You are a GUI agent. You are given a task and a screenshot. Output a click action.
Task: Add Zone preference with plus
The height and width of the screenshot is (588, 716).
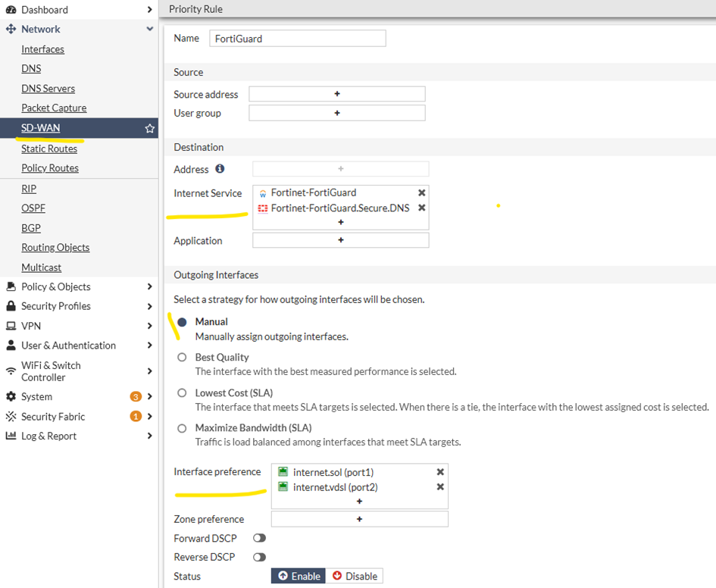coord(359,519)
